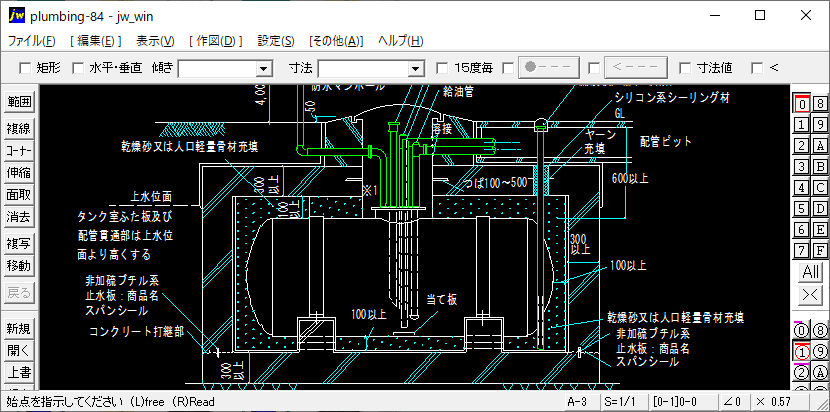Open the 傾き angle dropdown
The height and width of the screenshot is (412, 830).
tap(264, 68)
